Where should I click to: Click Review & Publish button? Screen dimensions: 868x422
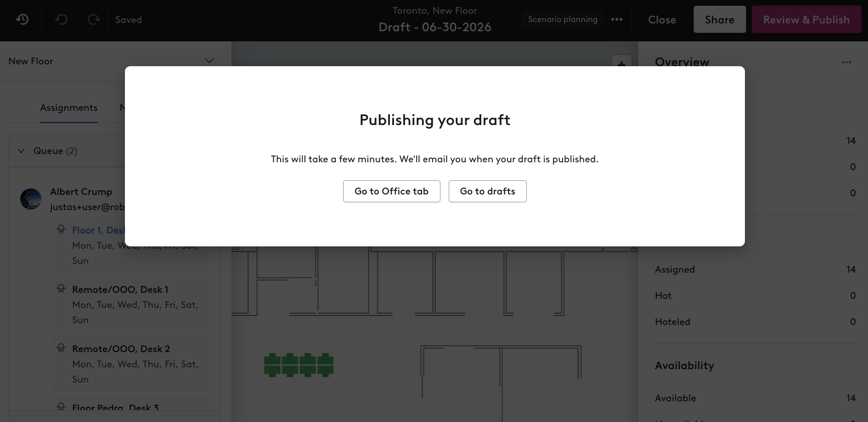[x=806, y=19]
